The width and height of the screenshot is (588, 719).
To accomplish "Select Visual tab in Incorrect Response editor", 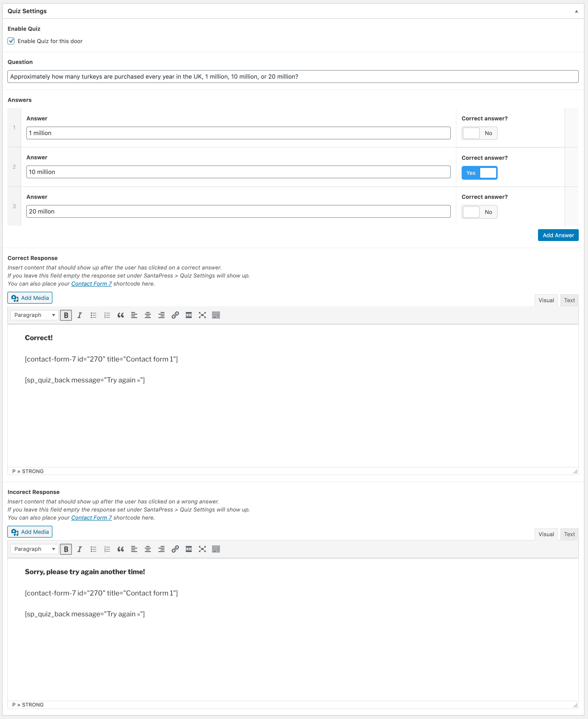I will tap(546, 534).
